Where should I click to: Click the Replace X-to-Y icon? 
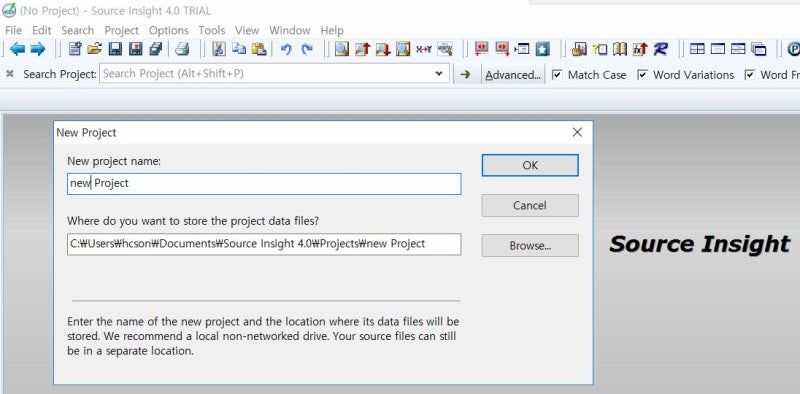click(x=423, y=49)
